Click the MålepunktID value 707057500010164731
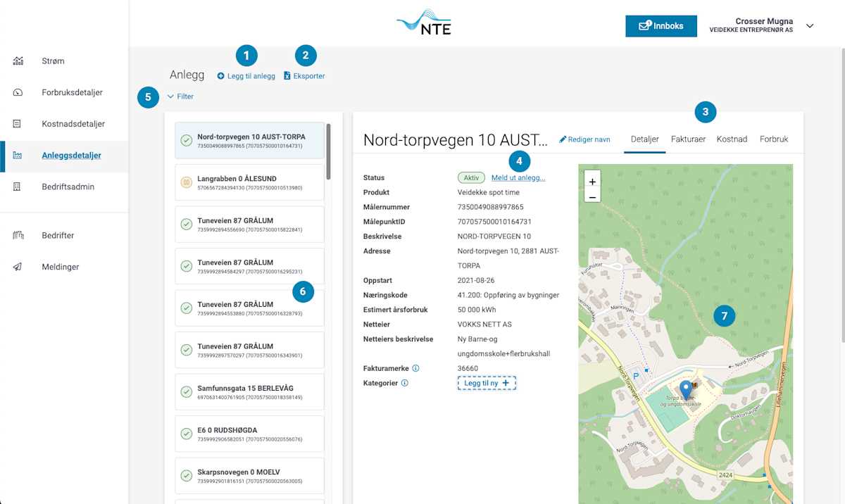Image resolution: width=845 pixels, height=504 pixels. click(x=494, y=222)
